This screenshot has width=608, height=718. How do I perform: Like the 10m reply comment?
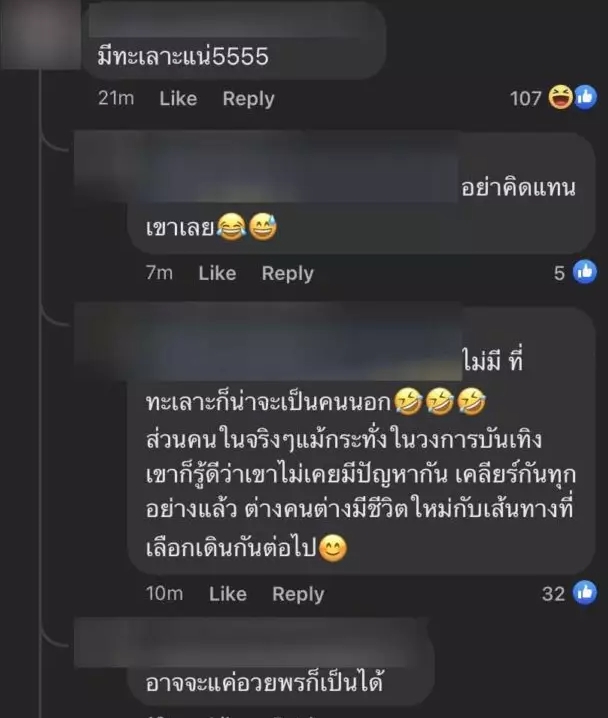(228, 594)
